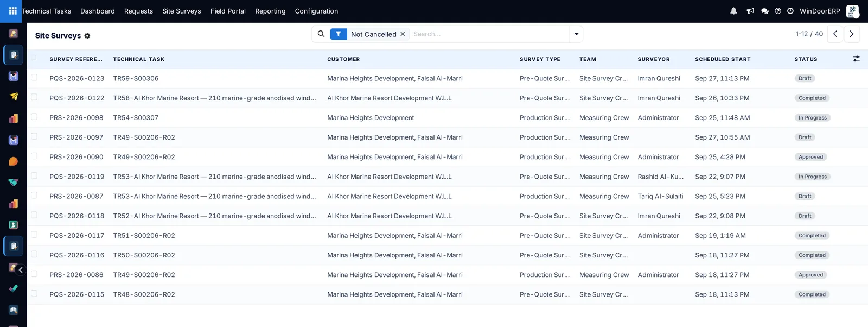
Task: Click the Site Surveys menu item
Action: click(182, 11)
